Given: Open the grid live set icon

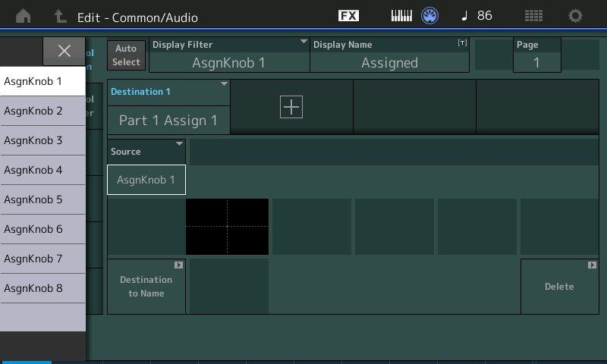Looking at the screenshot, I should (x=533, y=16).
